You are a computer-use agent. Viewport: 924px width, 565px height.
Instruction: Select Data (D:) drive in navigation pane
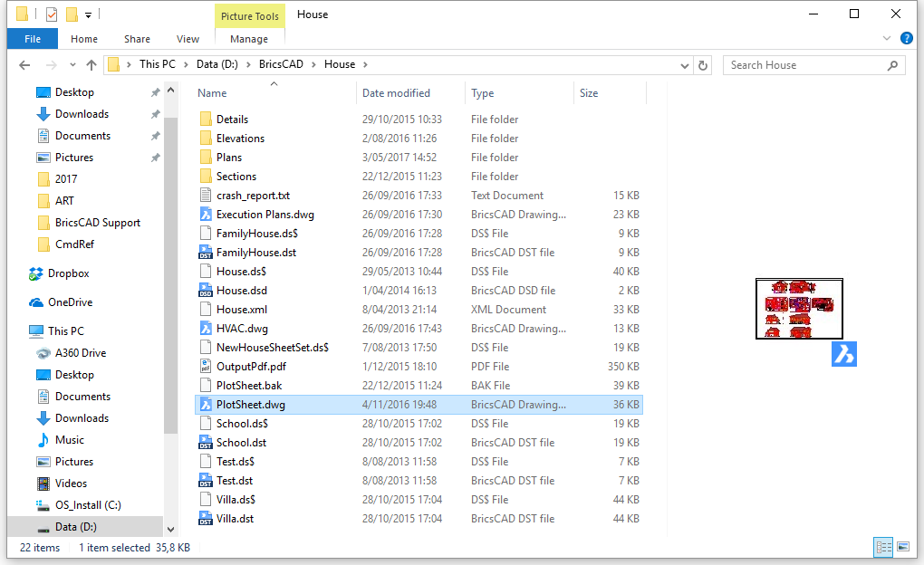(76, 527)
